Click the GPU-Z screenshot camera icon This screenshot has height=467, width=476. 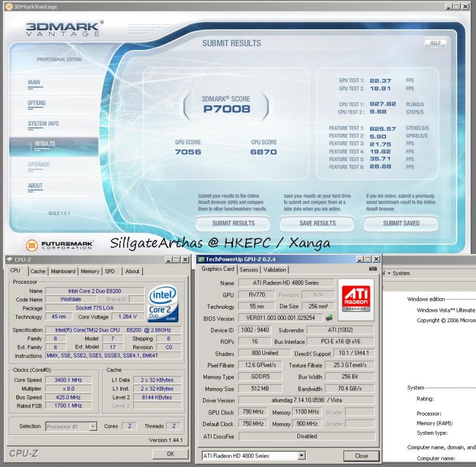(373, 269)
